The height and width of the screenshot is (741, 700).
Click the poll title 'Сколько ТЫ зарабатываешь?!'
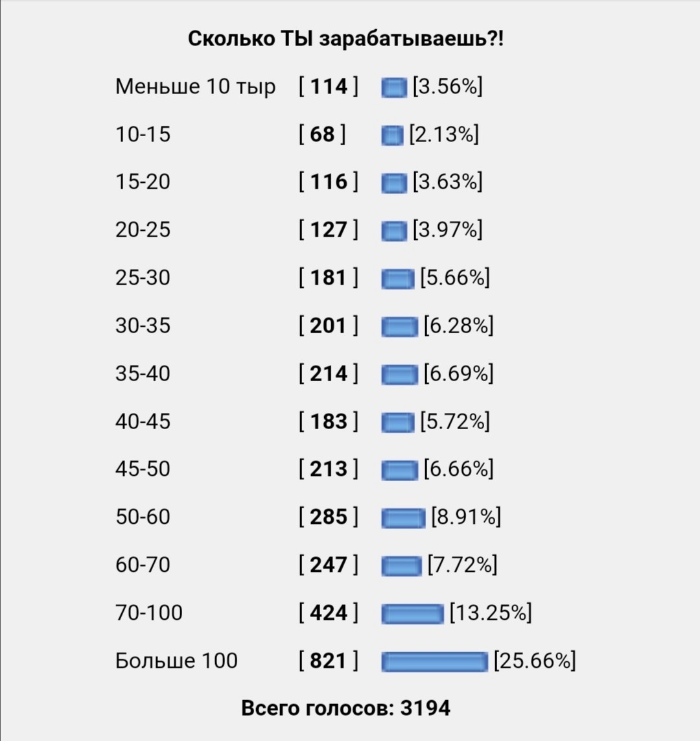click(345, 39)
